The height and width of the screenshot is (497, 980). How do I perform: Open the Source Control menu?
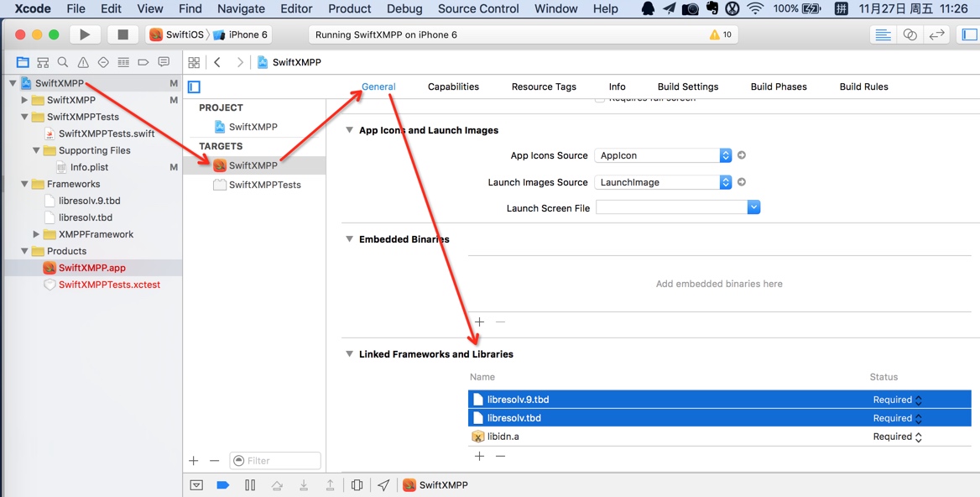pyautogui.click(x=478, y=8)
